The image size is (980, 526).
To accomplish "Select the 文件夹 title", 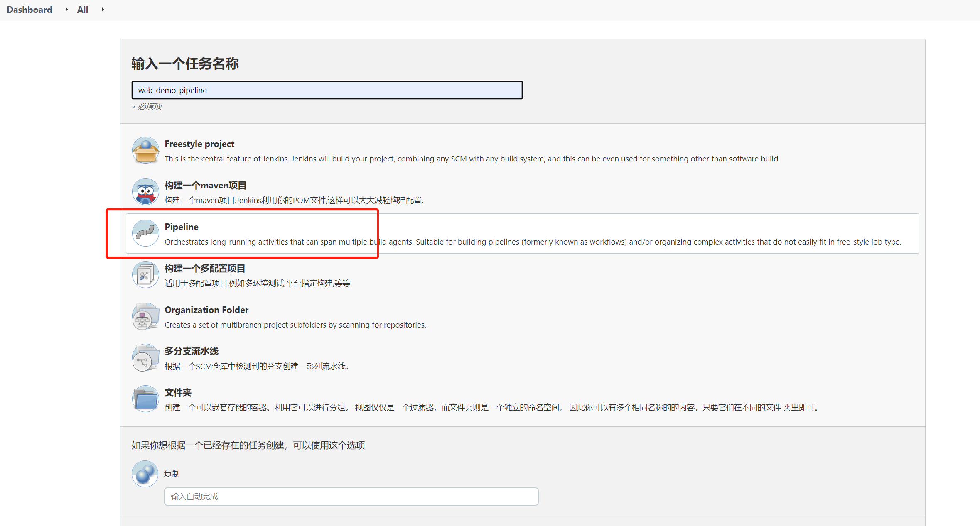I will tap(178, 393).
